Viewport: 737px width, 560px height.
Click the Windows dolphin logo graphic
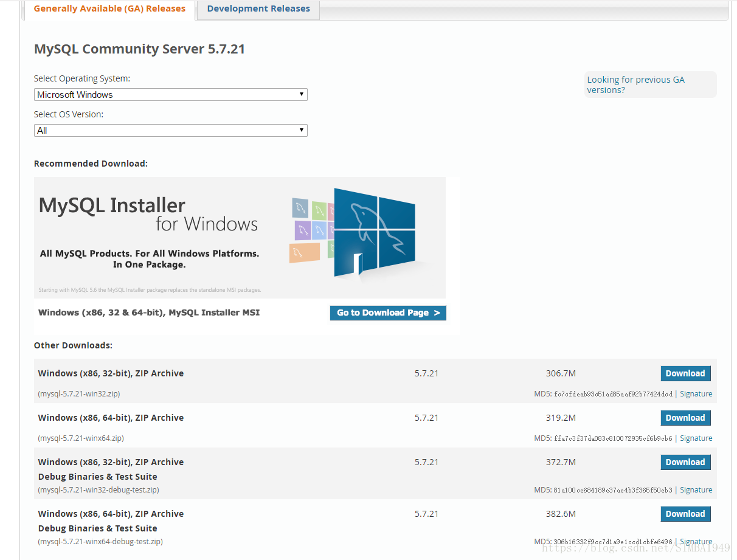[x=375, y=231]
